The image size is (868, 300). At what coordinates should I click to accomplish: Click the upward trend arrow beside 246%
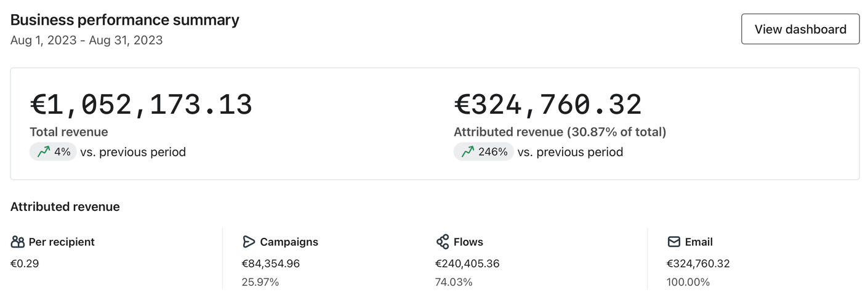(468, 152)
